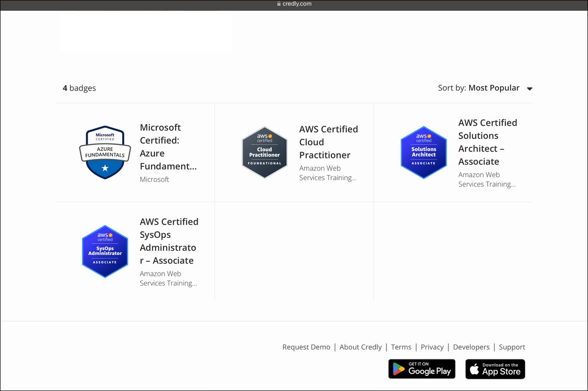Image resolution: width=588 pixels, height=391 pixels.
Task: Open the Sort by Most Popular dropdown
Action: 485,88
